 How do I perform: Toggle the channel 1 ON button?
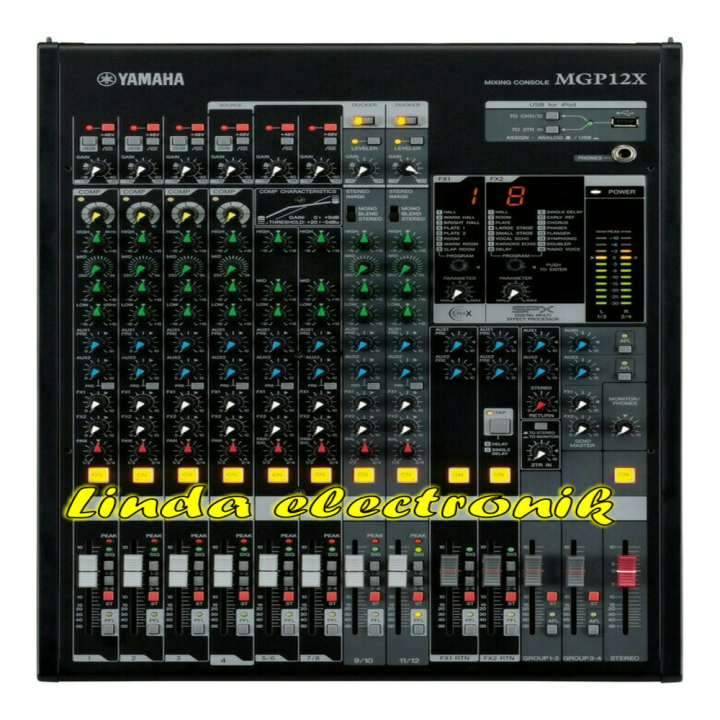(98, 475)
